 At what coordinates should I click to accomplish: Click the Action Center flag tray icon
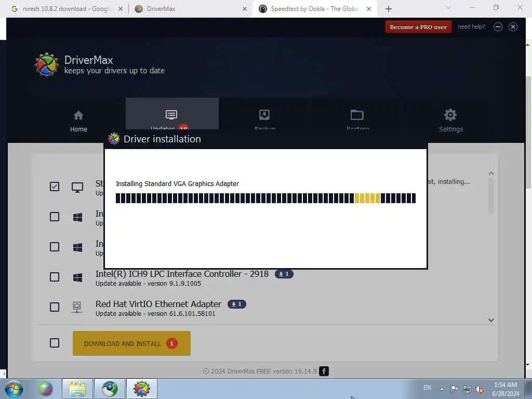point(454,389)
